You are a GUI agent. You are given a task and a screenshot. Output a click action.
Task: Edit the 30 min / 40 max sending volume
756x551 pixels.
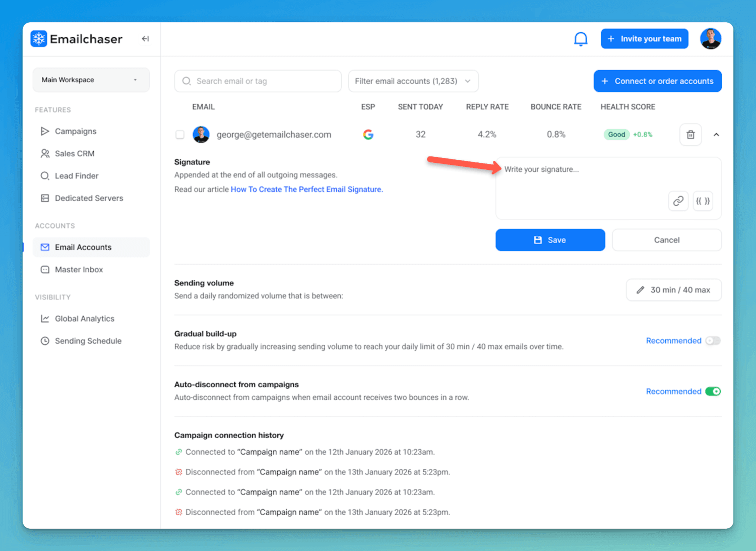click(673, 290)
